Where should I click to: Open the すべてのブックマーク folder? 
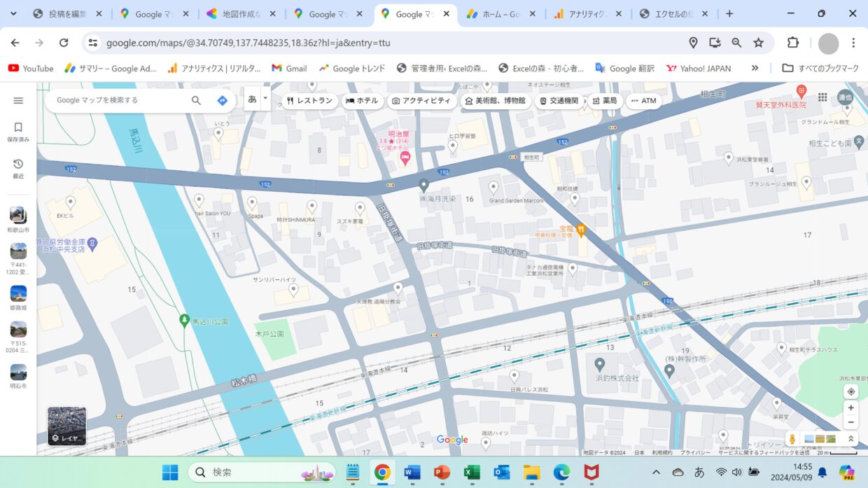point(820,68)
